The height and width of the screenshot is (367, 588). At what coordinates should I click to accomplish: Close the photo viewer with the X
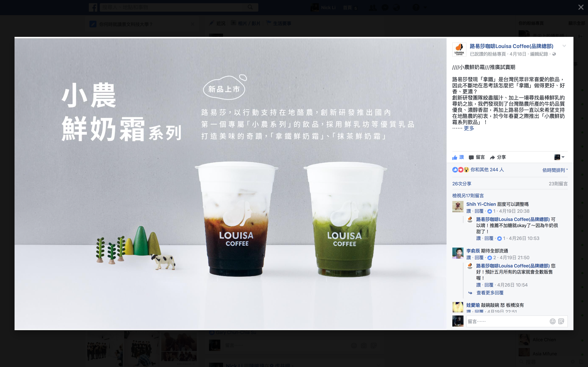point(581,7)
